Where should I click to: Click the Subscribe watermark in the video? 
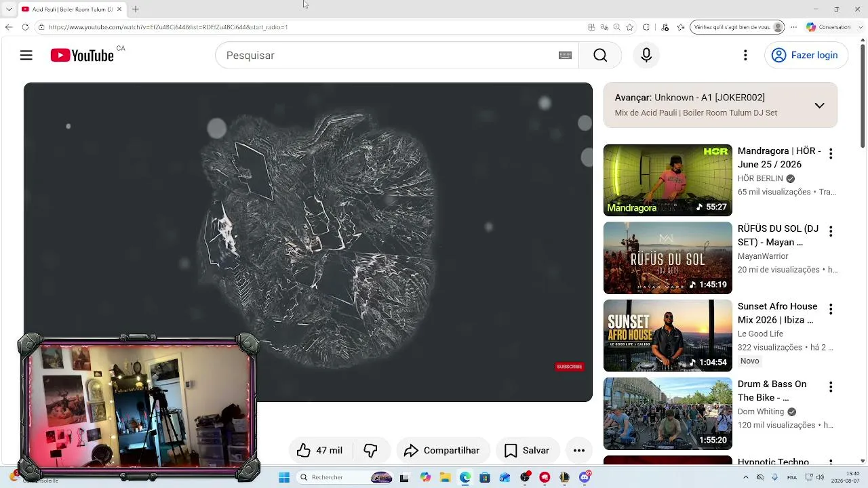click(x=570, y=367)
